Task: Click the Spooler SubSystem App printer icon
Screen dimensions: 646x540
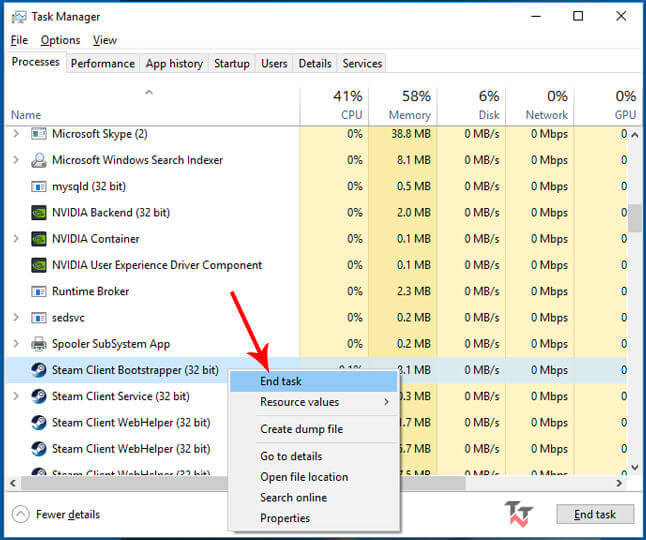Action: (x=39, y=344)
